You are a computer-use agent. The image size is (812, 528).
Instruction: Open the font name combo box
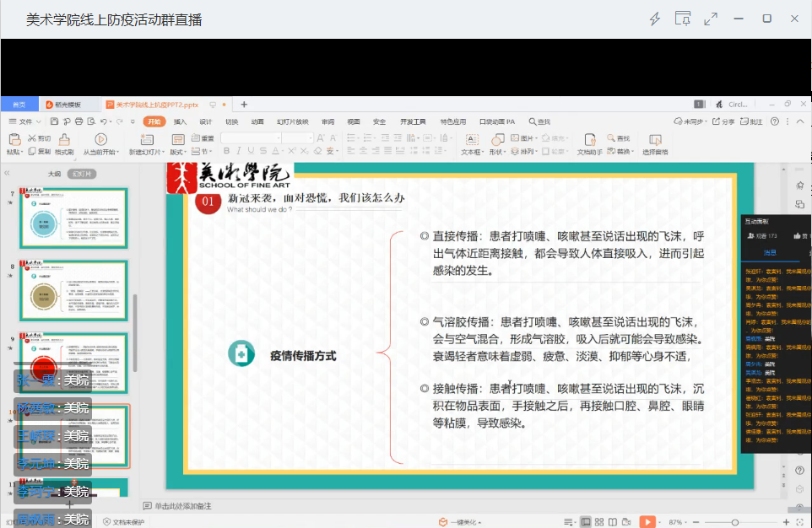[252, 137]
